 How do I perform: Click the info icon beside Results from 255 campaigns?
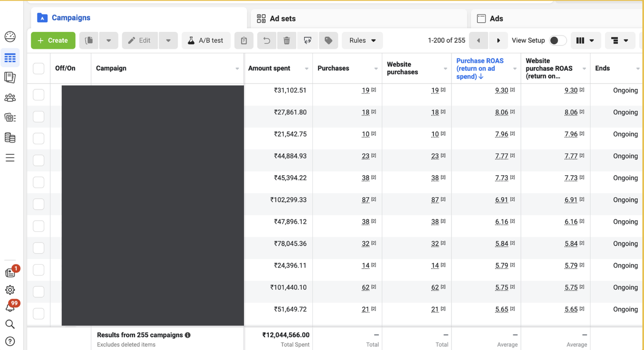188,335
